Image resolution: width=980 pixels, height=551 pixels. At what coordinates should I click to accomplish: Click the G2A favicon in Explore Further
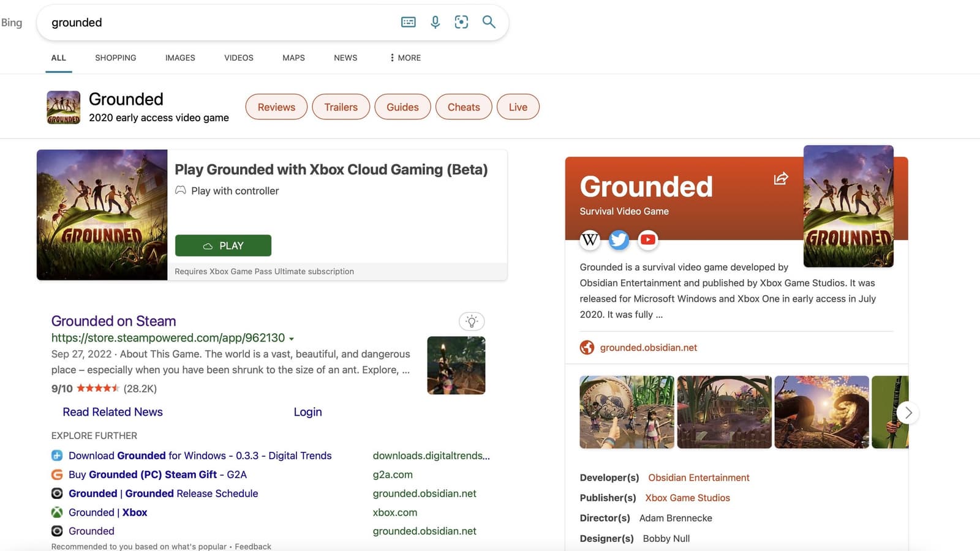(x=57, y=474)
